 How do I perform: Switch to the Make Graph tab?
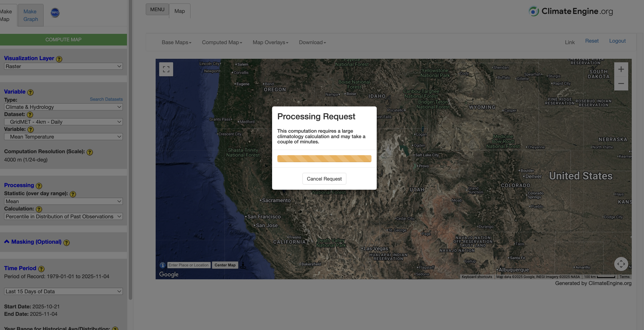pos(30,15)
